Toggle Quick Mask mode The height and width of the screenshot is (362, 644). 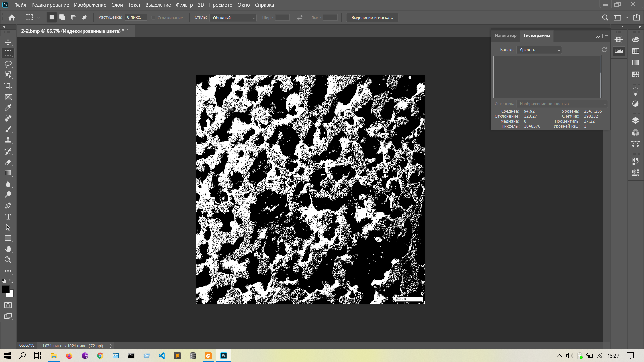(8, 305)
